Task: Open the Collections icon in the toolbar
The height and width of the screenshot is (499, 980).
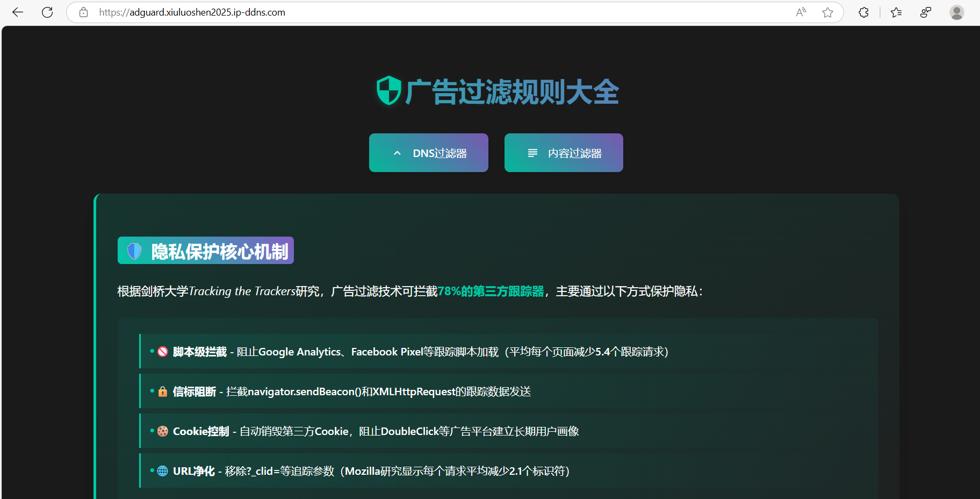Action: [x=895, y=12]
